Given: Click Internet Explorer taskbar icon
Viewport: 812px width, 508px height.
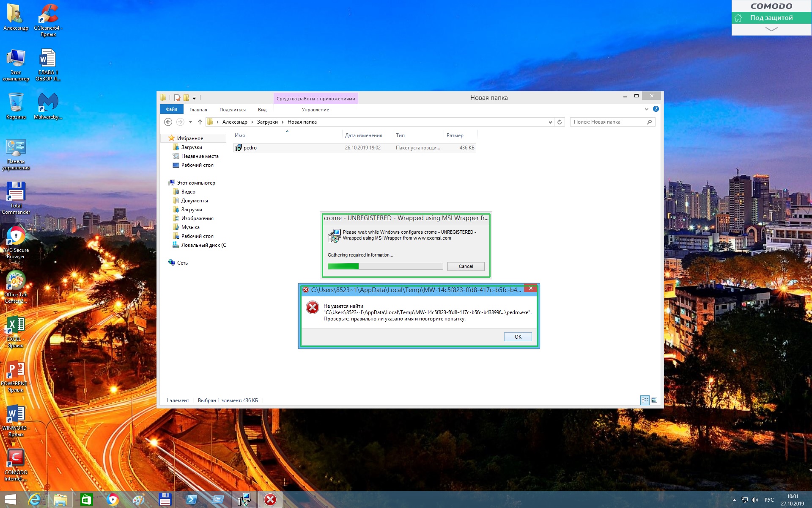Looking at the screenshot, I should point(34,500).
